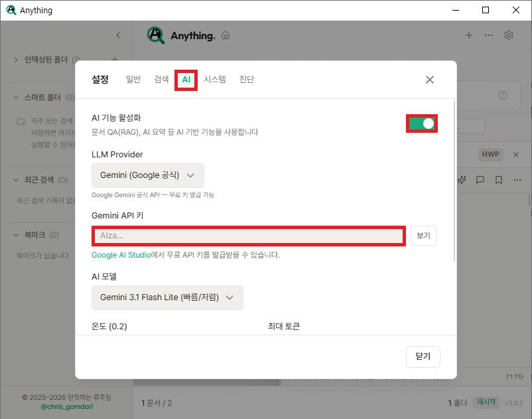
Task: Toggle the AI 기능 활성화 switch
Action: click(x=421, y=124)
